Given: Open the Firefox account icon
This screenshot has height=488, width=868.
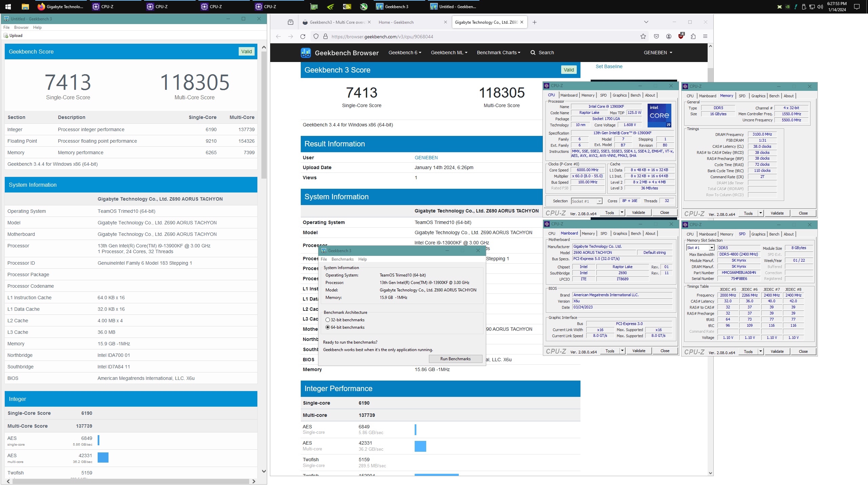Looking at the screenshot, I should pos(669,37).
